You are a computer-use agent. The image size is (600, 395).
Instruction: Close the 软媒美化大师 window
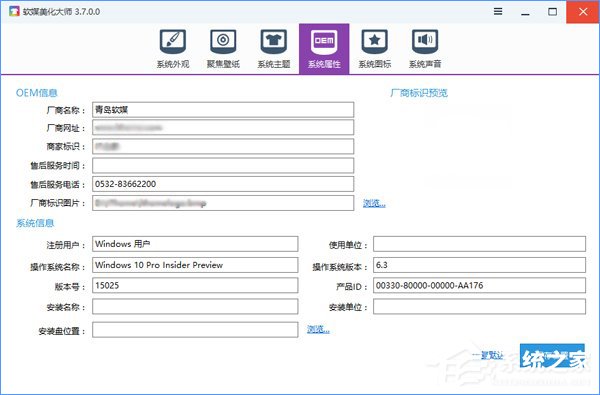(x=583, y=12)
